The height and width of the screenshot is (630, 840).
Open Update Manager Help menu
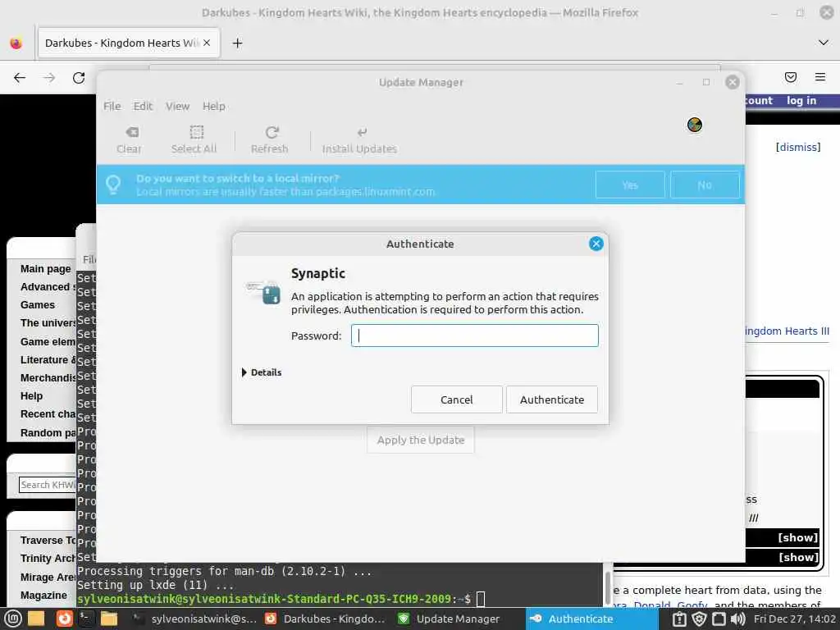coord(214,106)
